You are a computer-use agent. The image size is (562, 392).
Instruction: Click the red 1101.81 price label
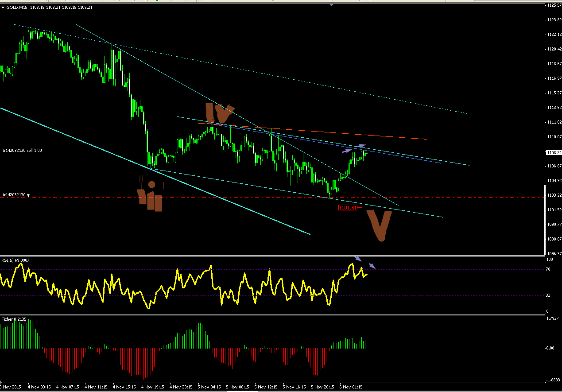(347, 208)
